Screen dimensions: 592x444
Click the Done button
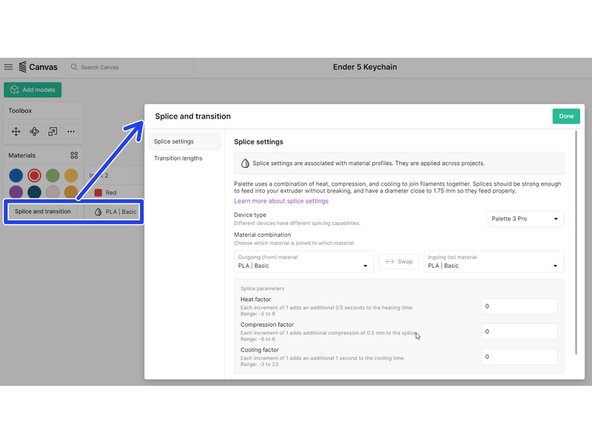[566, 116]
